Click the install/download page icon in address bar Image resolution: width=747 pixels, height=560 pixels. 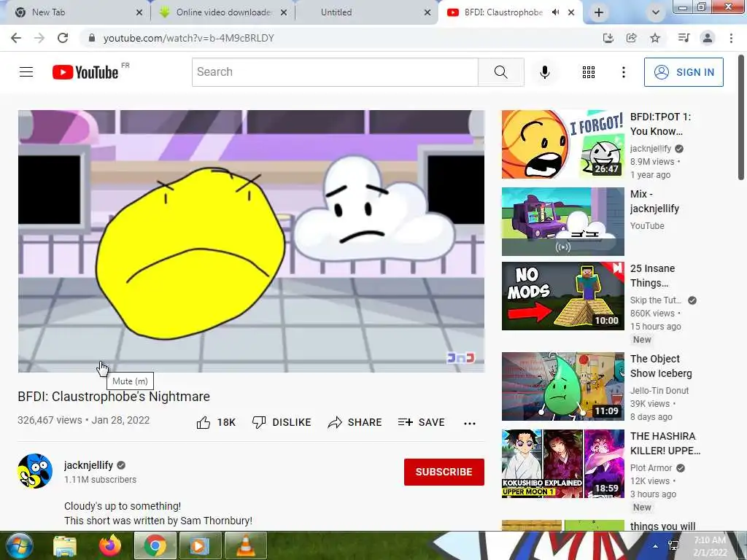608,38
